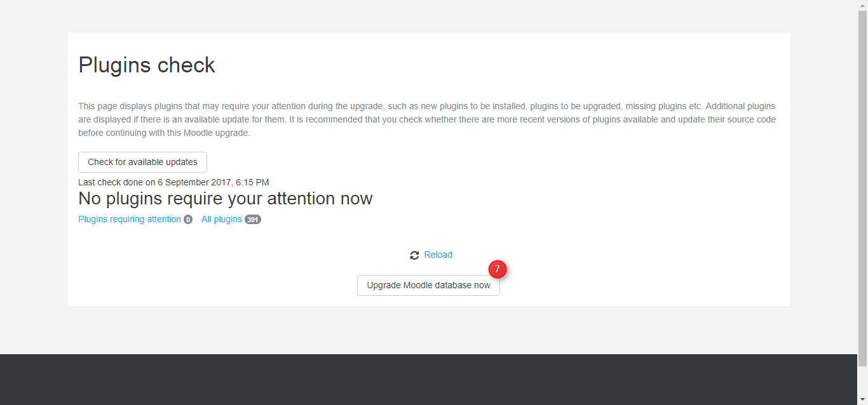868x405 pixels.
Task: Click the Plugins check page heading
Action: tap(147, 65)
